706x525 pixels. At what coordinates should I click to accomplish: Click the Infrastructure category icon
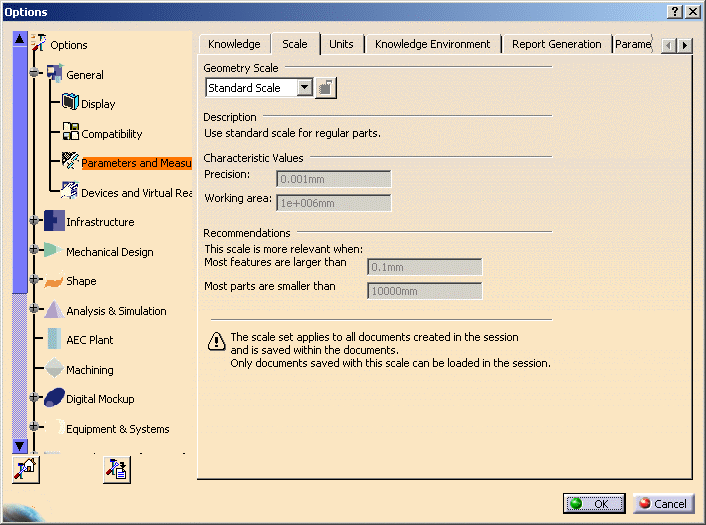pyautogui.click(x=54, y=222)
